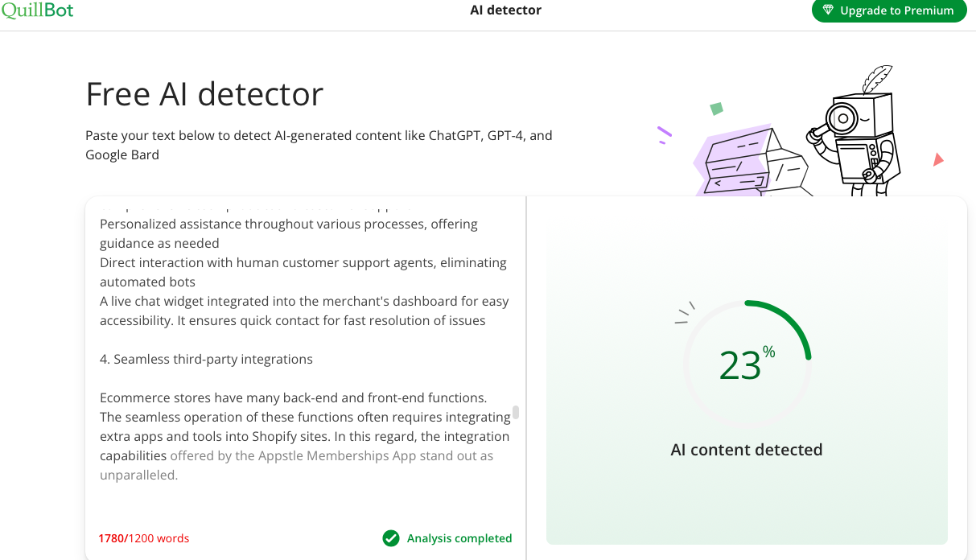The image size is (976, 560).
Task: Click the diamond icon beside Upgrade
Action: coord(827,10)
